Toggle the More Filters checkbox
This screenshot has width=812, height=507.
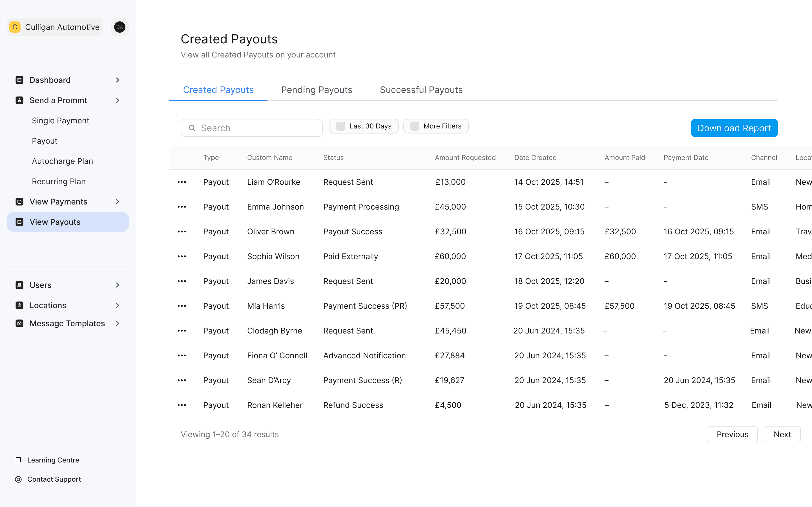(414, 126)
